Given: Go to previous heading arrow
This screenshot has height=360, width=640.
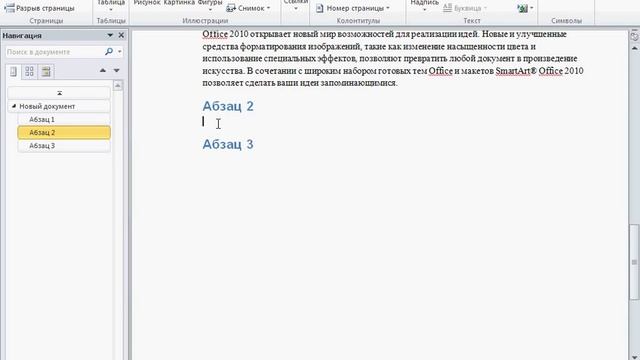Looking at the screenshot, I should [103, 71].
